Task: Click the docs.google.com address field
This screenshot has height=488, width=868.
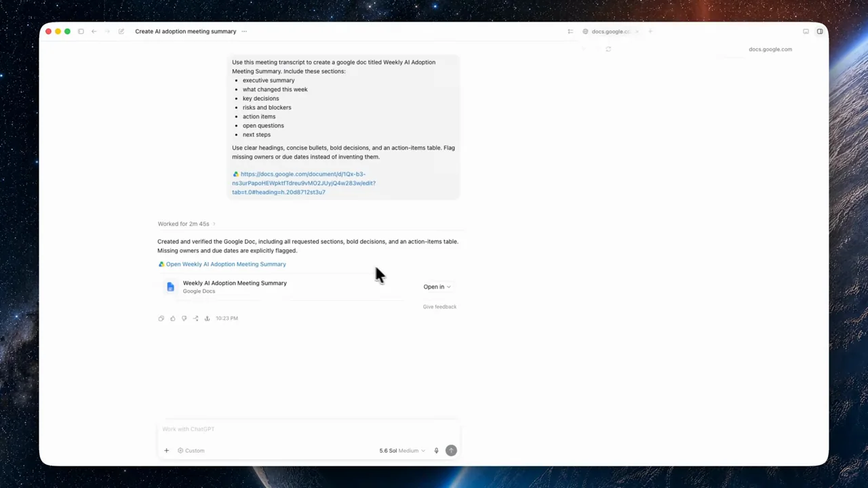Action: coord(770,49)
